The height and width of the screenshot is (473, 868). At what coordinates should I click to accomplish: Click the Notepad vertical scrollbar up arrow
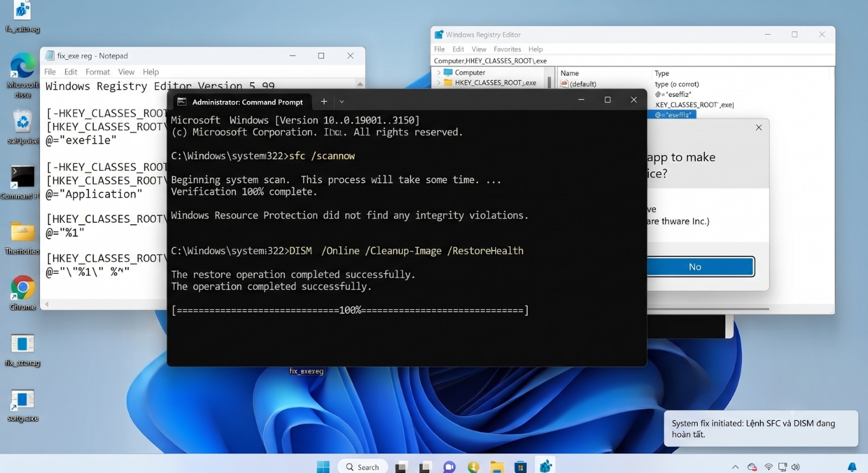[x=361, y=84]
